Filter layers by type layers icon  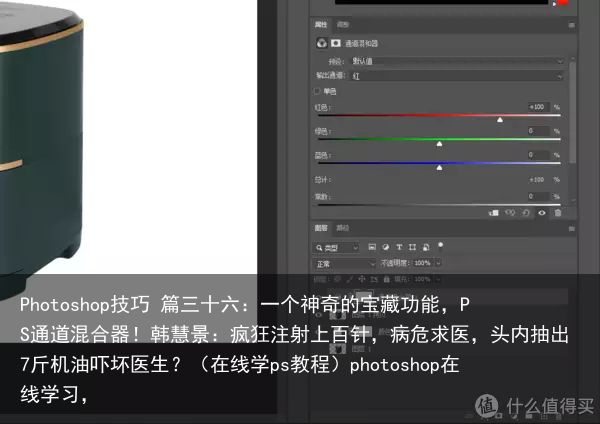399,247
